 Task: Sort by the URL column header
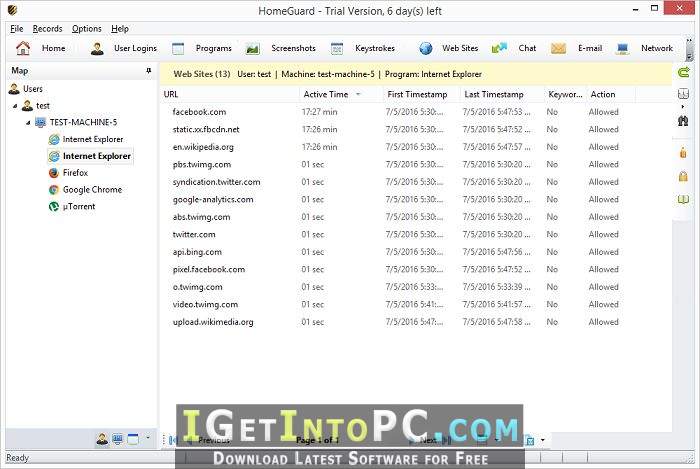[229, 94]
